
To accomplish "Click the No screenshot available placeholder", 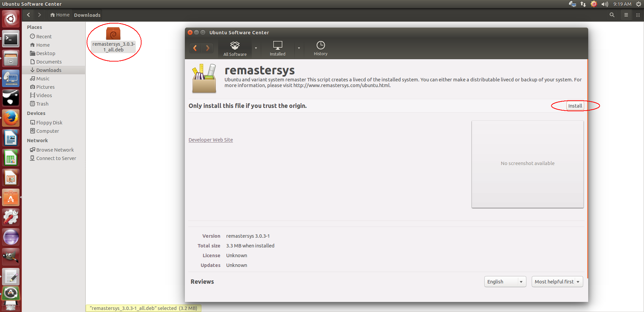I will 528,164.
